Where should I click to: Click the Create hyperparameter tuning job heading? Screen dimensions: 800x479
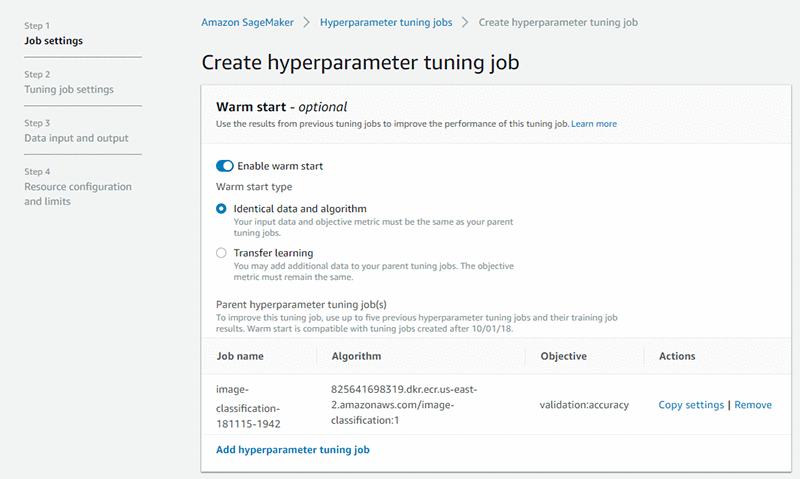(360, 63)
